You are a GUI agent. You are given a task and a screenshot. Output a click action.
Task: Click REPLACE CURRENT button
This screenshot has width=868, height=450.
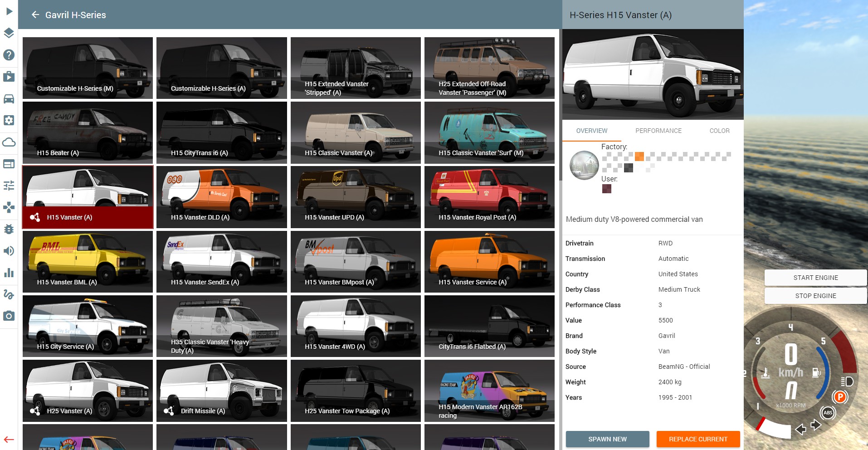(698, 439)
